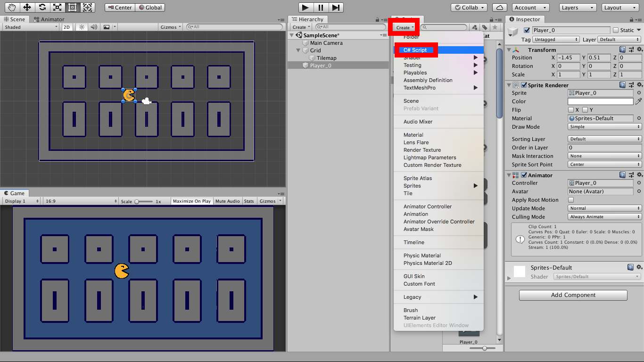Enable the Static checkbox
Image resolution: width=644 pixels, height=362 pixels.
tap(615, 30)
